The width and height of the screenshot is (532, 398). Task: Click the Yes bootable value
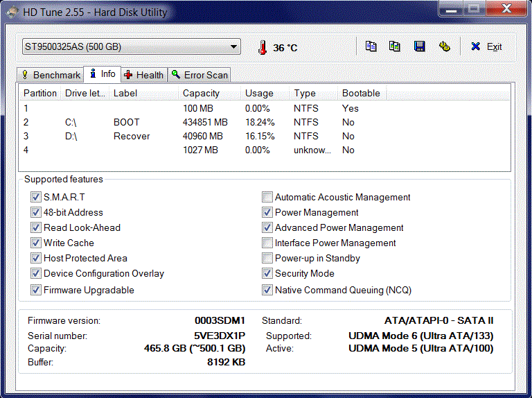pos(350,108)
